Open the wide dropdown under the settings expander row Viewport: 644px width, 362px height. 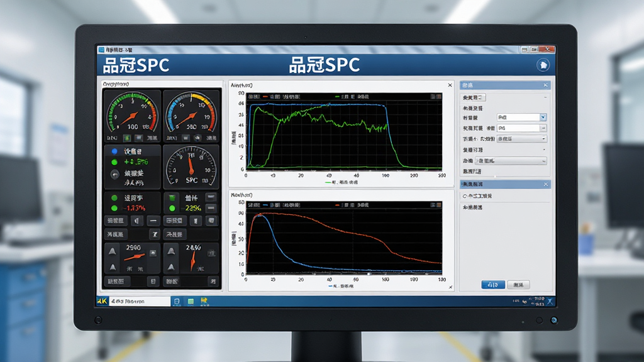(511, 161)
